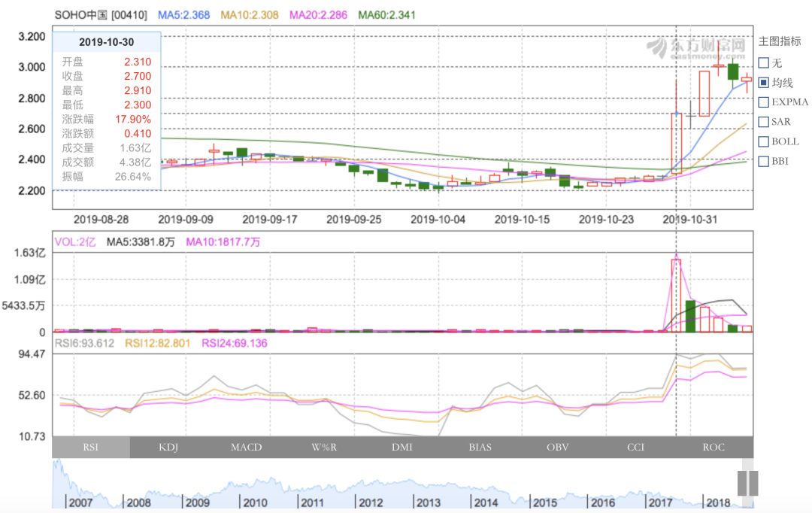The height and width of the screenshot is (513, 812).
Task: Click the 2019-10-30 tooltip date header
Action: (107, 42)
